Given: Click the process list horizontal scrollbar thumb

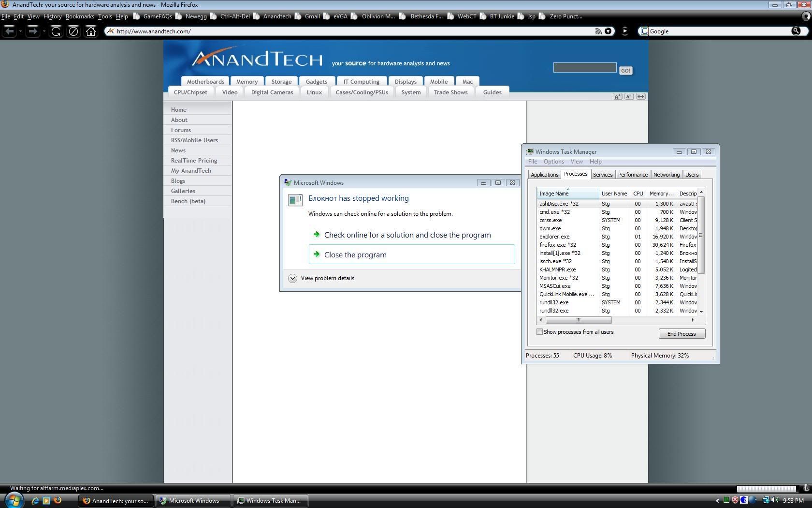Looking at the screenshot, I should (578, 320).
